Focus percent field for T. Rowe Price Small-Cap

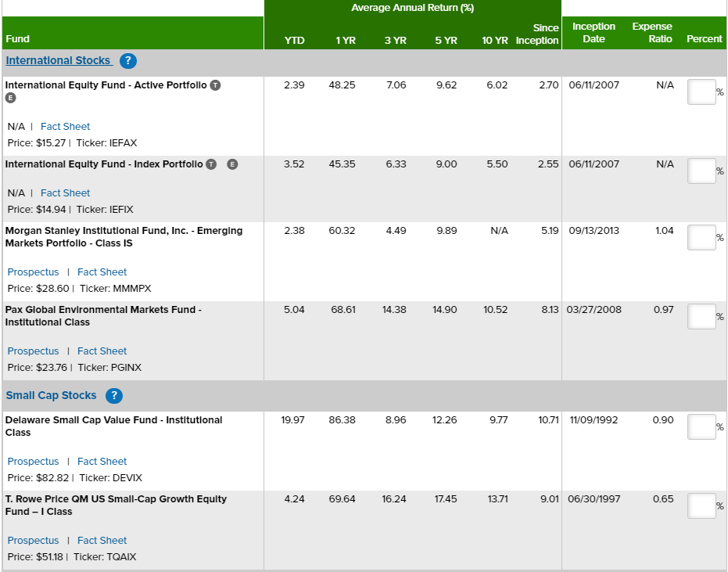701,506
